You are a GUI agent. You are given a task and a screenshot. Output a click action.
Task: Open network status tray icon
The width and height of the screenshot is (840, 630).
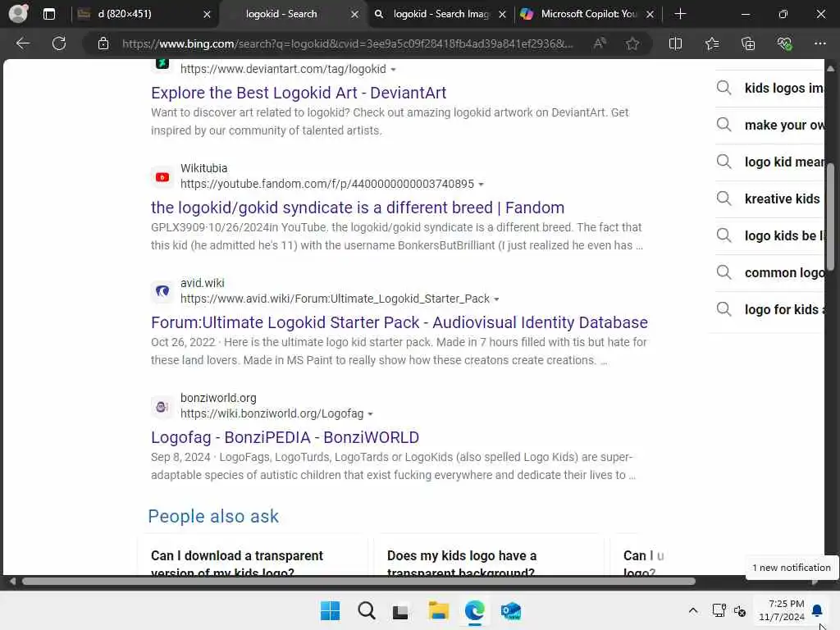(x=719, y=610)
